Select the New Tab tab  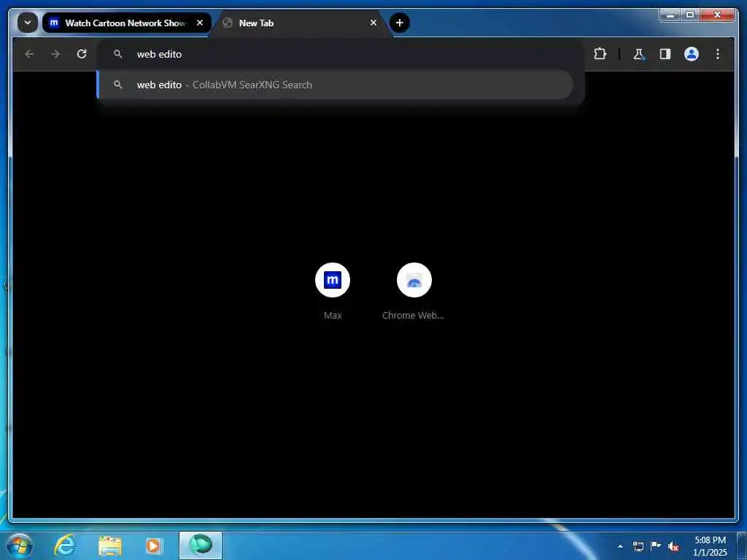[x=300, y=23]
